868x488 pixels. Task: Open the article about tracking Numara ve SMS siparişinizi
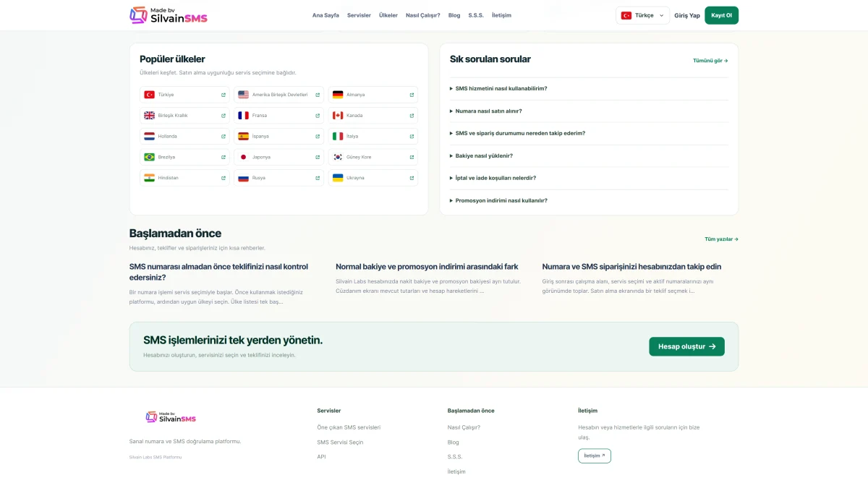(631, 267)
